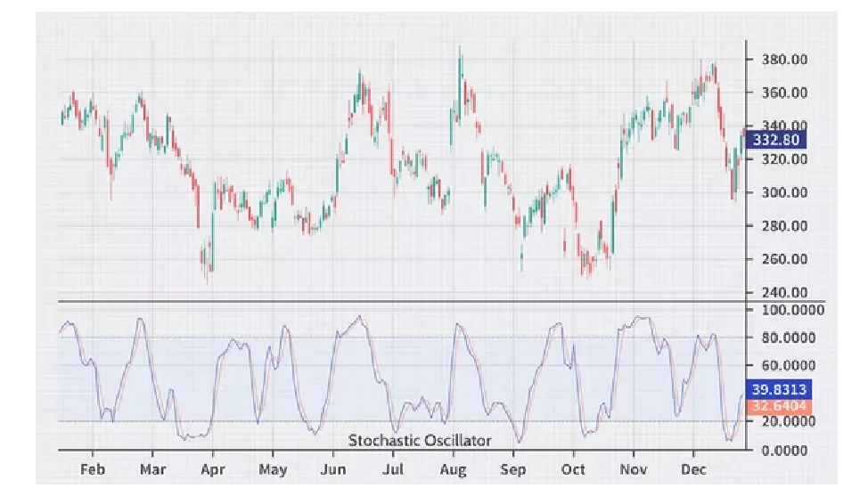Select the Oct label on the time axis
The height and width of the screenshot is (488, 868).
click(x=573, y=469)
